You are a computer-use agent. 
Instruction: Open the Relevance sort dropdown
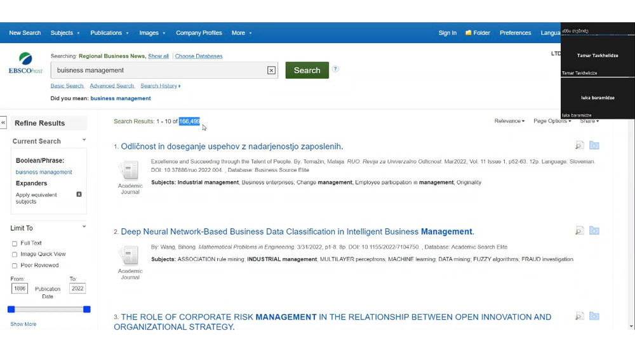pos(509,121)
